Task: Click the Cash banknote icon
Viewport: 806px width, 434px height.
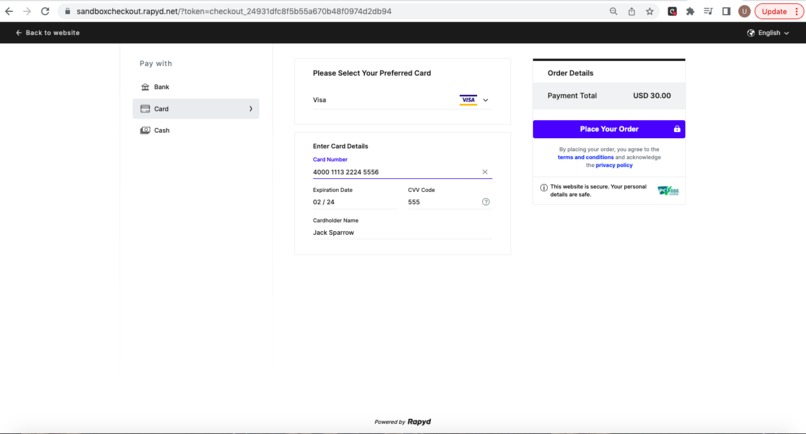Action: tap(145, 130)
